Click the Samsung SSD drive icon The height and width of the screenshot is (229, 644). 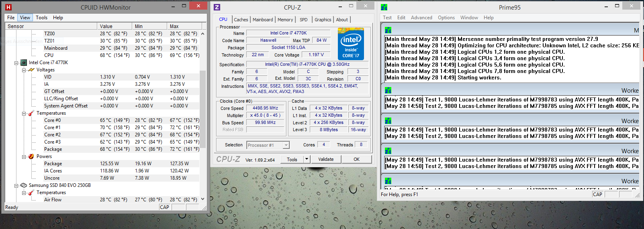coord(24,185)
